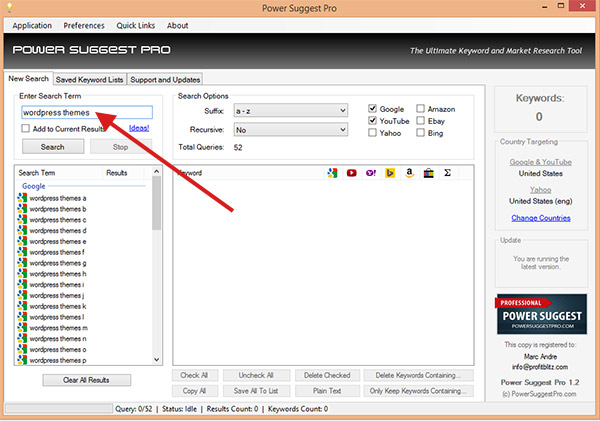Screen dimensions: 600x421
Task: Click the Check All button
Action: [194, 375]
